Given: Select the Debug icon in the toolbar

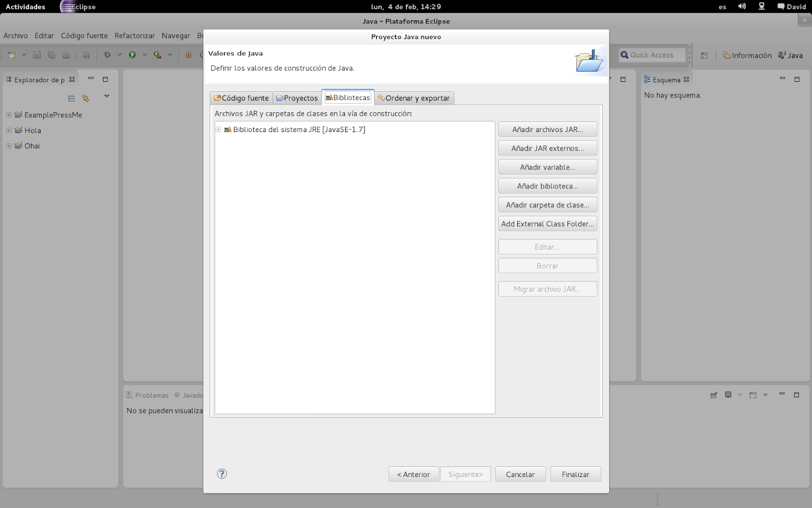Looking at the screenshot, I should point(107,54).
